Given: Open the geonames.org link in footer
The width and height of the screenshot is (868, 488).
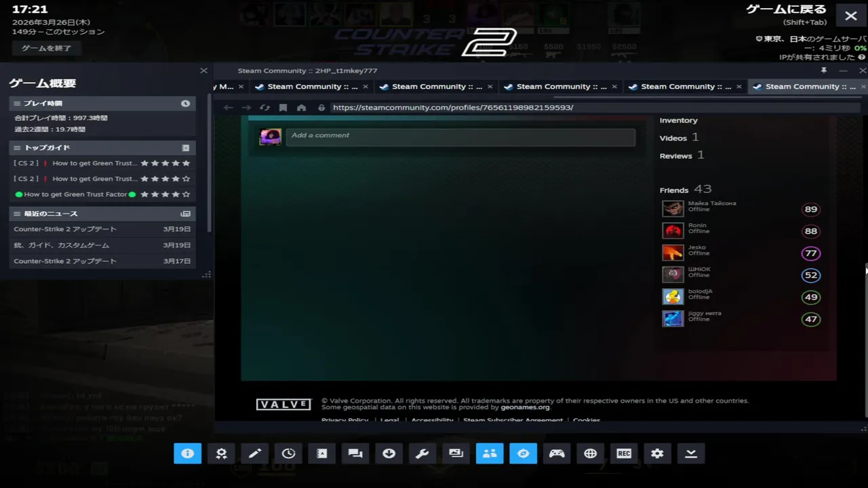Looking at the screenshot, I should [525, 407].
